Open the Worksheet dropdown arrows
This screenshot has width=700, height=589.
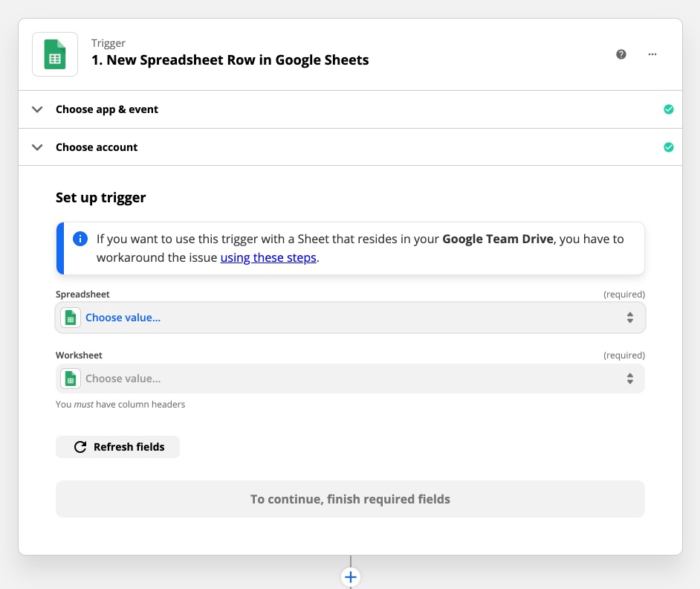point(629,379)
